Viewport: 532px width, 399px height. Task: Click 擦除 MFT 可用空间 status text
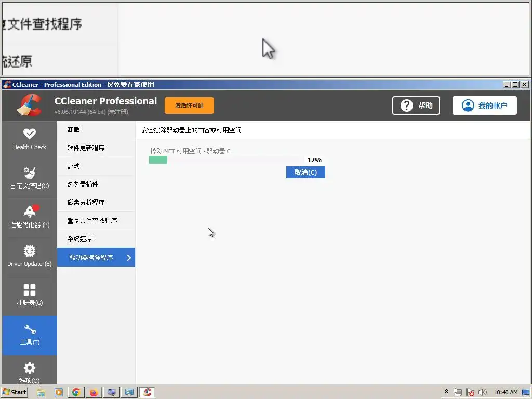190,151
